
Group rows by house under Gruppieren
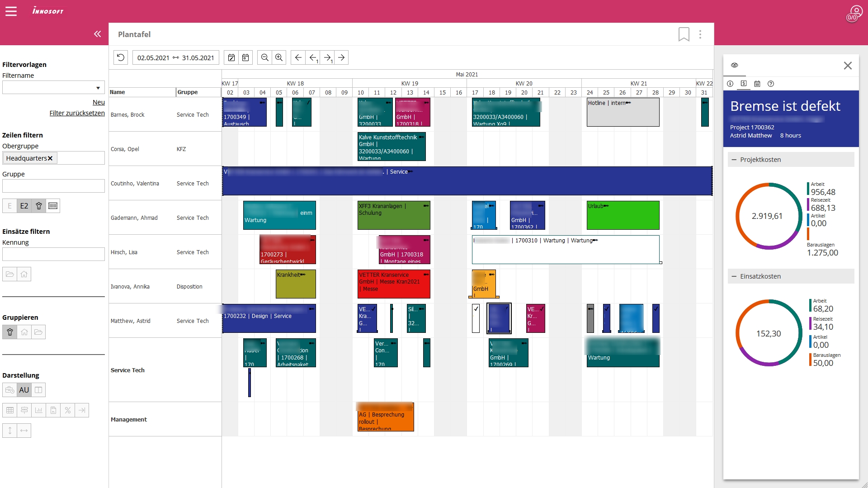coord(24,332)
